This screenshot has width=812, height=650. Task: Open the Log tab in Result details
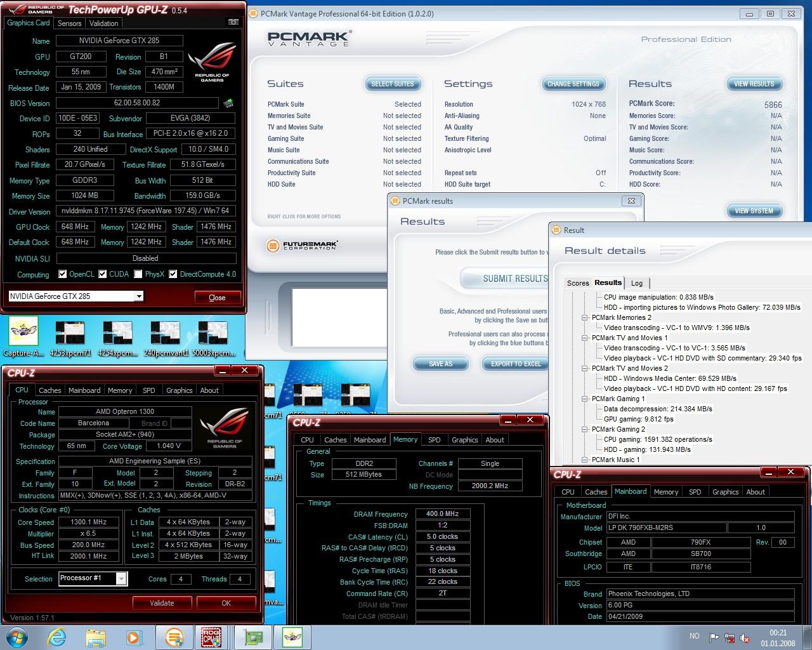pos(637,283)
